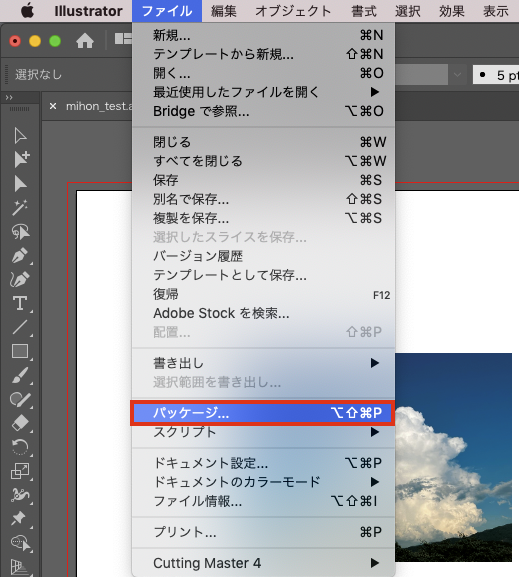Choose 開く... menu item
This screenshot has width=519, height=577.
(263, 73)
